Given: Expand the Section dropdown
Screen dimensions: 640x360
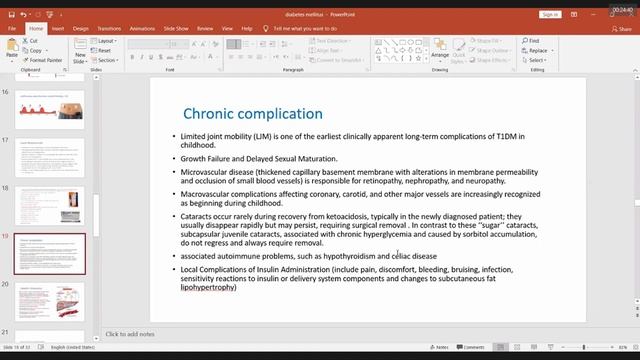Looking at the screenshot, I should click(104, 60).
